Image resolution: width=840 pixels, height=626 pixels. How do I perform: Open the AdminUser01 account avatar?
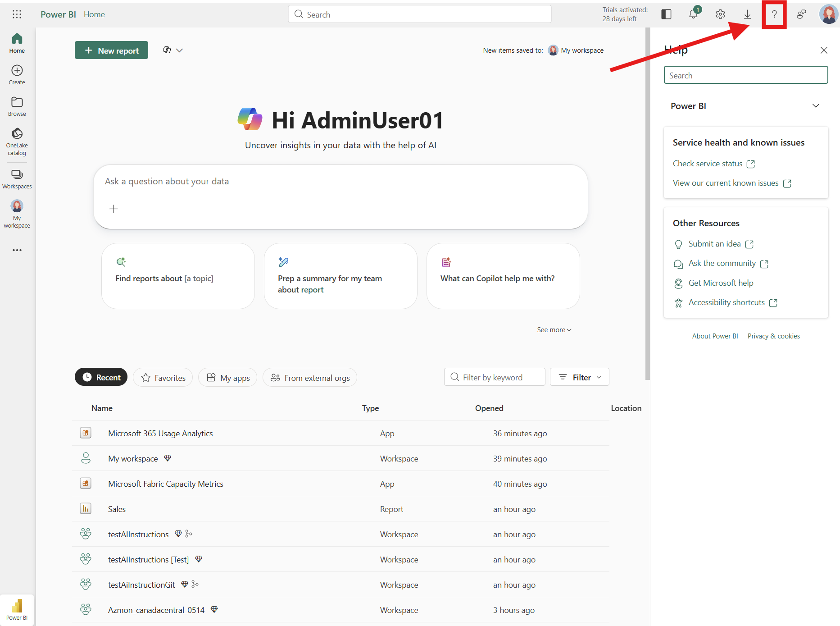828,14
